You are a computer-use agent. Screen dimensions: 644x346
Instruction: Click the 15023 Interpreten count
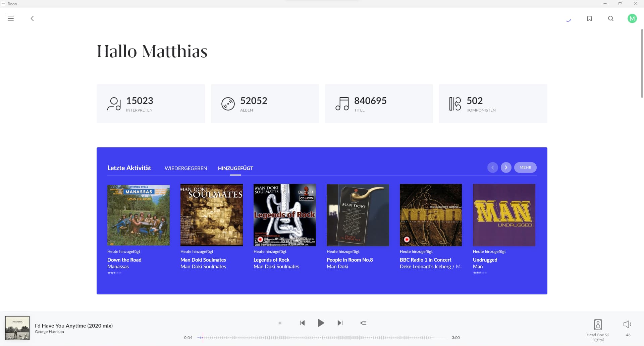140,101
